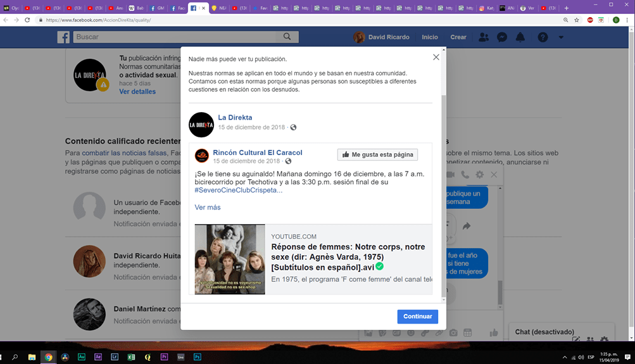Open the Windows action center notifications
Image resolution: width=635 pixels, height=364 pixels.
tap(627, 356)
